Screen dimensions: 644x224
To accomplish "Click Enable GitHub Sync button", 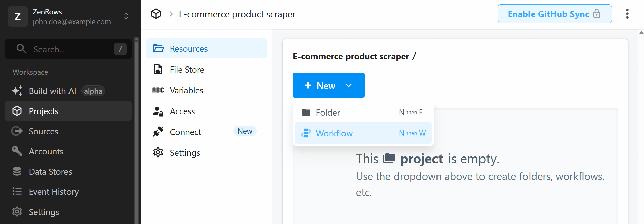I will click(x=555, y=14).
